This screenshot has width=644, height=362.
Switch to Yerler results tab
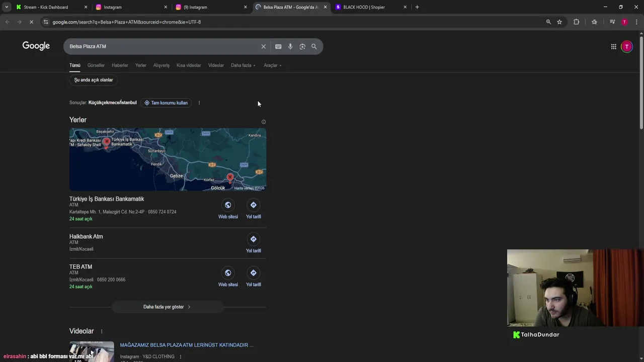pos(141,65)
